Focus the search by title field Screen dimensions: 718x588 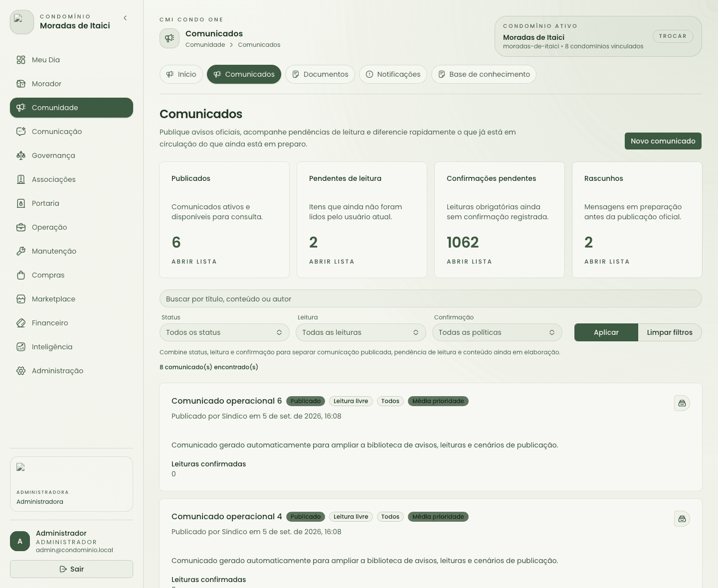coord(430,299)
